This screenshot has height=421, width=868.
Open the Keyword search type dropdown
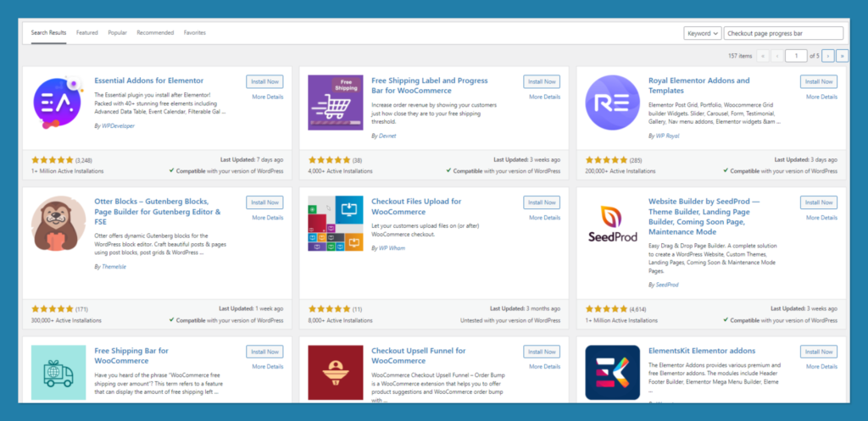coord(703,33)
